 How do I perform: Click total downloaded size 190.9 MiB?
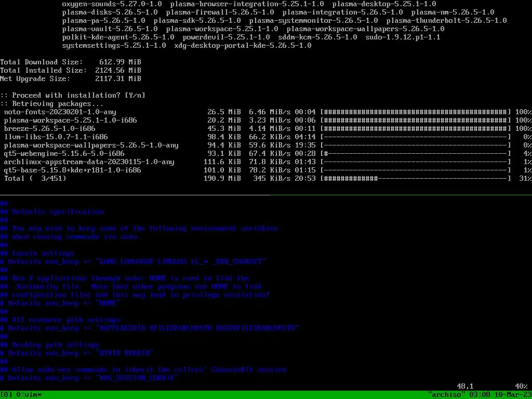[222, 179]
